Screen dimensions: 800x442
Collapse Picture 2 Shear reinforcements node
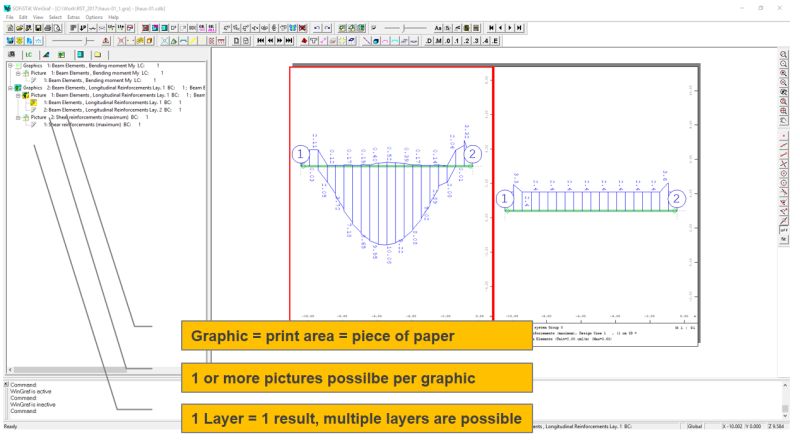click(x=18, y=117)
